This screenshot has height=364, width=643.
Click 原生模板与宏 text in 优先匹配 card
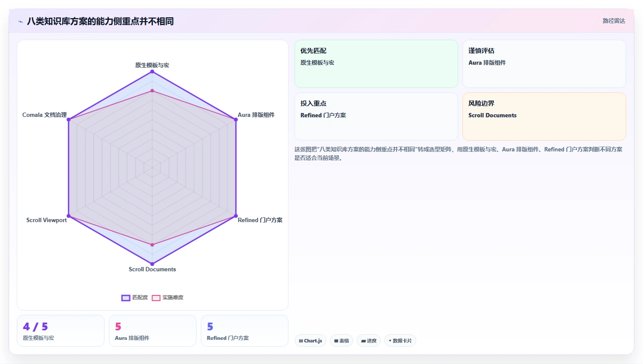[x=317, y=63]
